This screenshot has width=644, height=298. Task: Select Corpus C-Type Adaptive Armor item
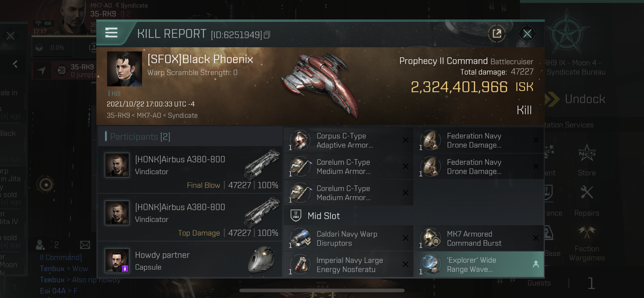pos(348,140)
